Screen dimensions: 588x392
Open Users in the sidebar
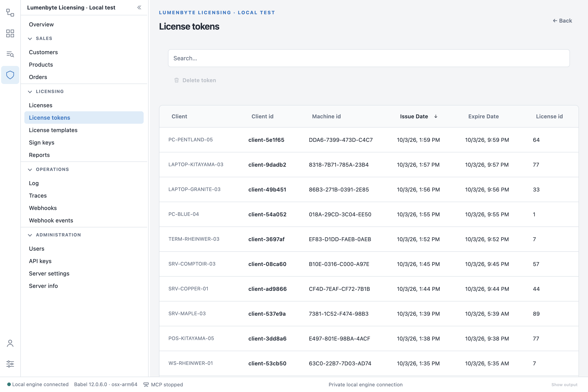[x=84, y=249]
